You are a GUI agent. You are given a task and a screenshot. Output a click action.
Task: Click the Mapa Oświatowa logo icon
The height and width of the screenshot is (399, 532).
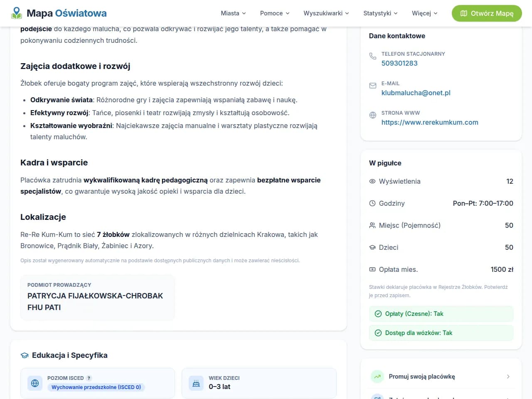pos(17,13)
